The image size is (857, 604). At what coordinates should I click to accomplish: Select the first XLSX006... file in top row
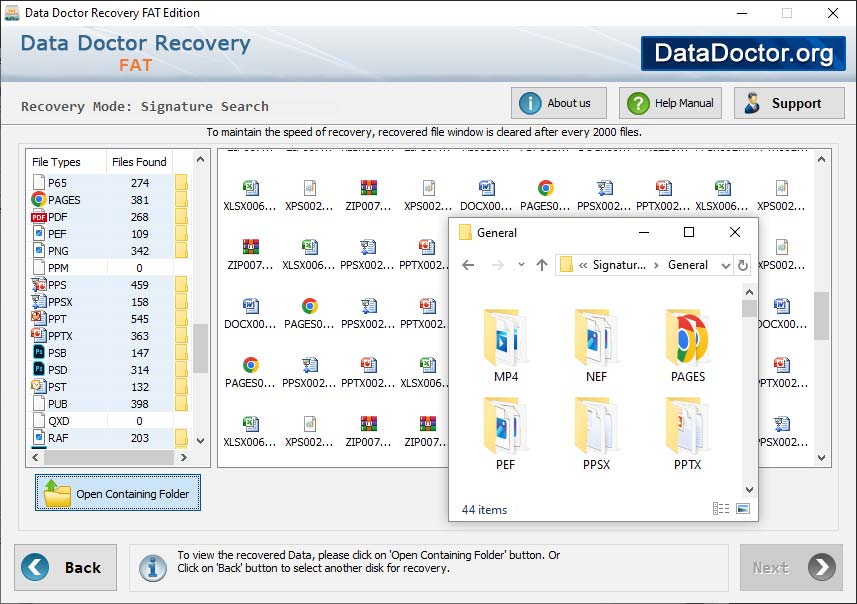pyautogui.click(x=250, y=196)
